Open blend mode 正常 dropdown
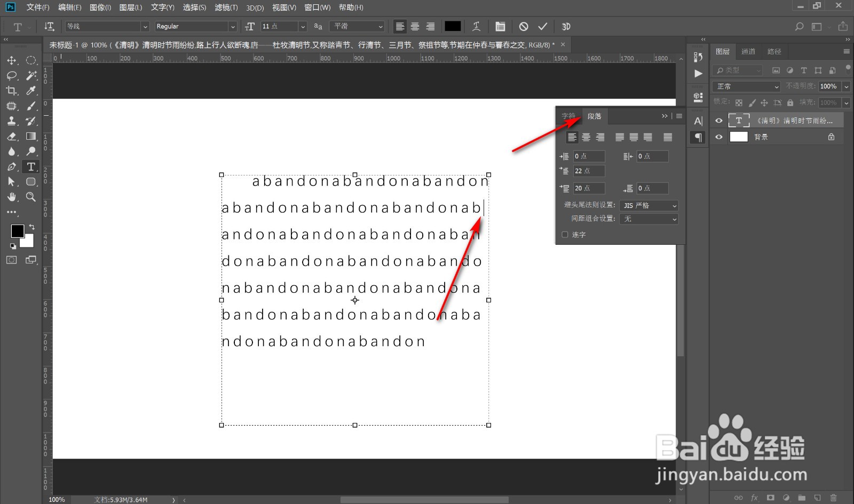 pyautogui.click(x=746, y=86)
